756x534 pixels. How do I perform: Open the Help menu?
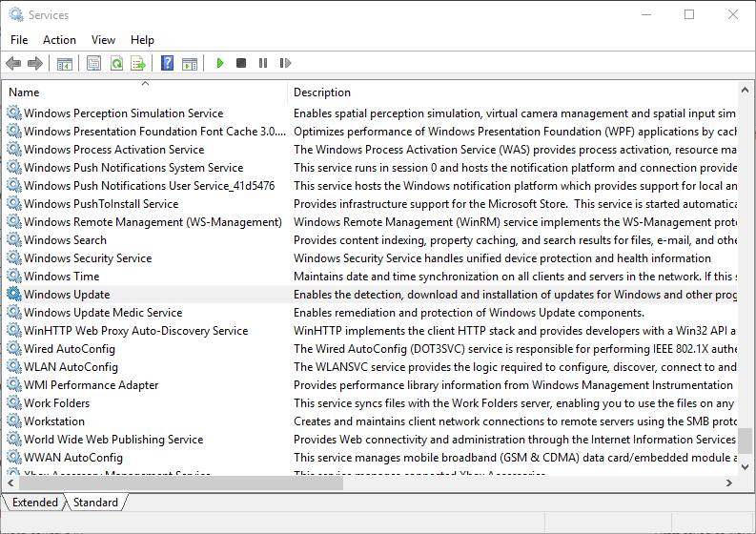pos(142,40)
